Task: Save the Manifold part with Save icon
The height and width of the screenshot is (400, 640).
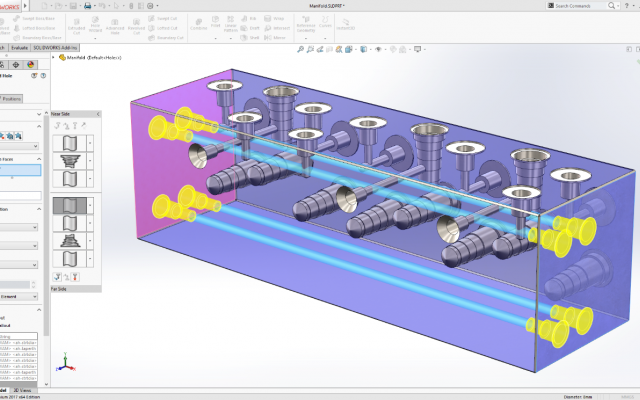Action: (x=73, y=6)
